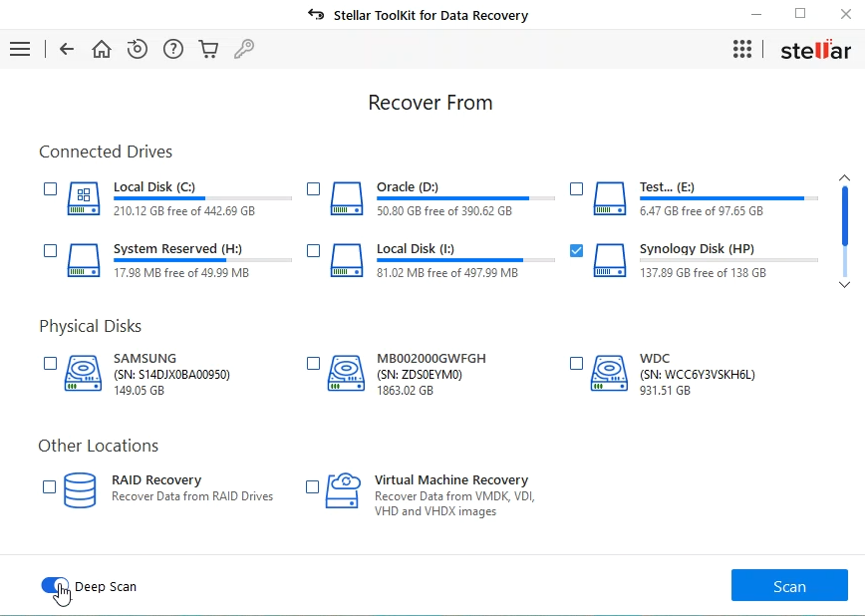Open the help question mark icon
The image size is (865, 616).
[x=173, y=49]
